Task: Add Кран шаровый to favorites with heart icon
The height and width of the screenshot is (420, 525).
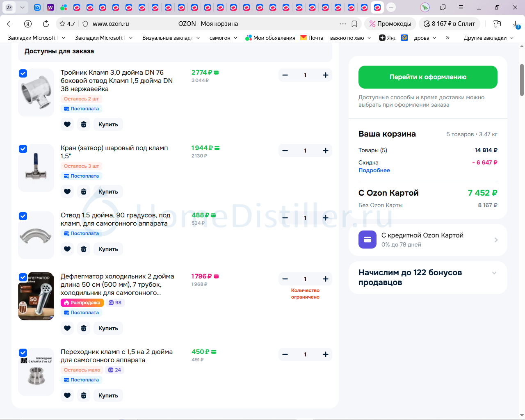Action: pyautogui.click(x=67, y=192)
